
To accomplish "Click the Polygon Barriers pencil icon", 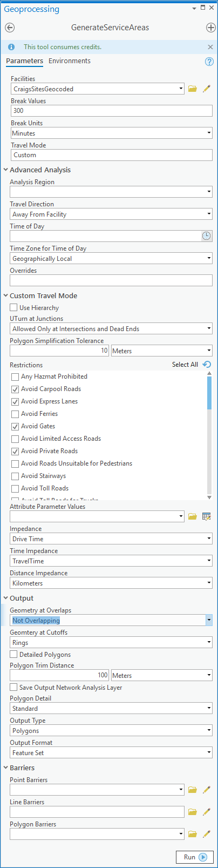I will click(x=206, y=834).
